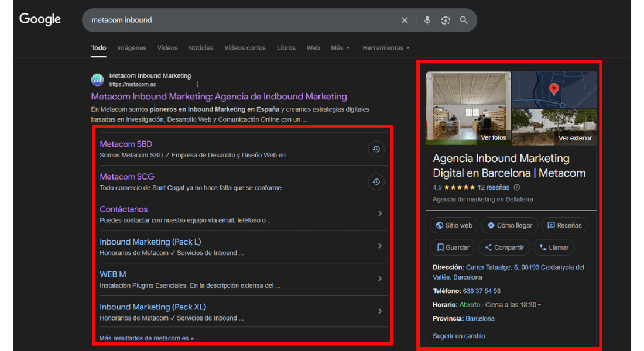644x351 pixels.
Task: Open the Metacom SCG sitelink
Action: [127, 177]
